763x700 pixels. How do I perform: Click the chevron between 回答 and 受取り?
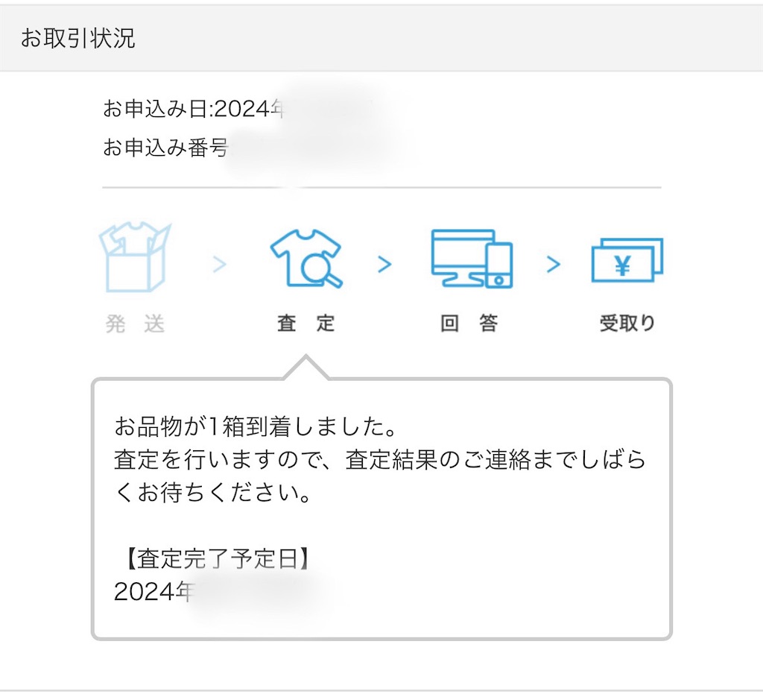tap(554, 265)
